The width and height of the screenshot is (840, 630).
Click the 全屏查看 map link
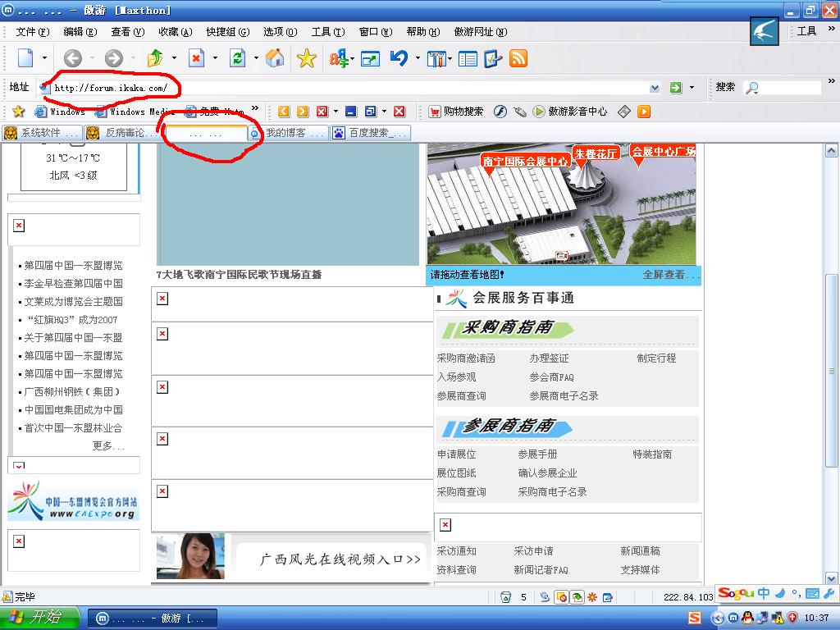671,275
